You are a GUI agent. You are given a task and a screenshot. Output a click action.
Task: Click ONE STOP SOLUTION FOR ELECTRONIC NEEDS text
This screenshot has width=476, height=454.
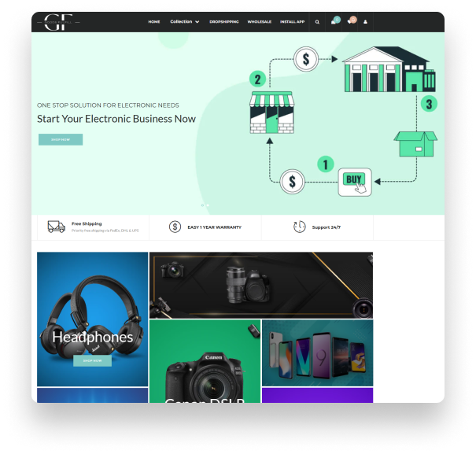(x=108, y=105)
